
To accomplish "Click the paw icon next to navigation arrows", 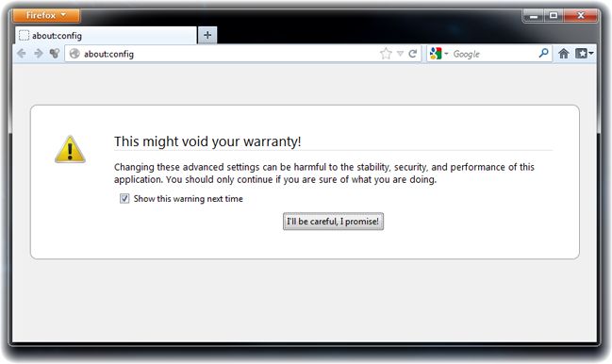I will pyautogui.click(x=55, y=54).
